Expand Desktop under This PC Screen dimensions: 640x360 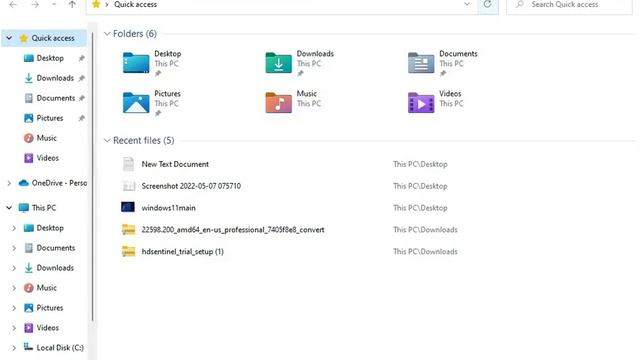[14, 228]
